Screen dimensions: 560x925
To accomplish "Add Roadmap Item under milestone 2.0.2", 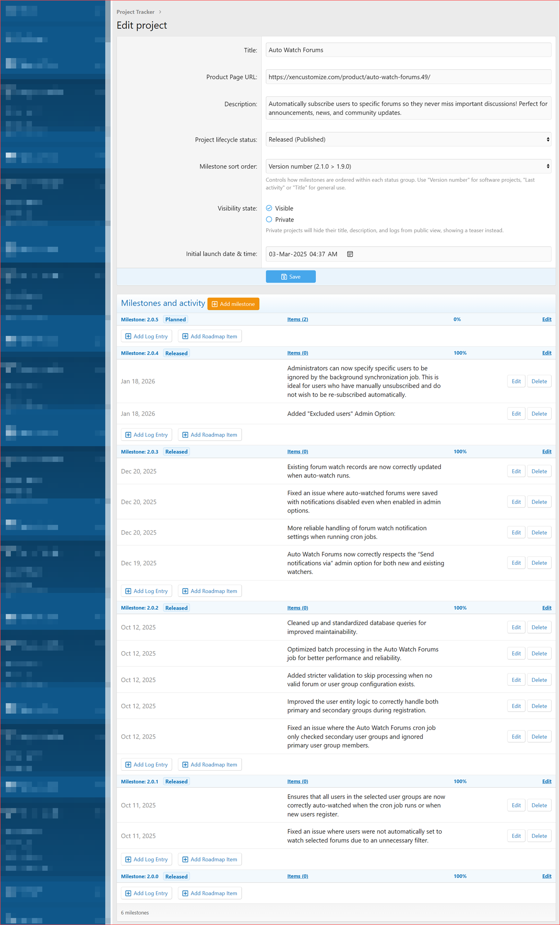I will [210, 765].
